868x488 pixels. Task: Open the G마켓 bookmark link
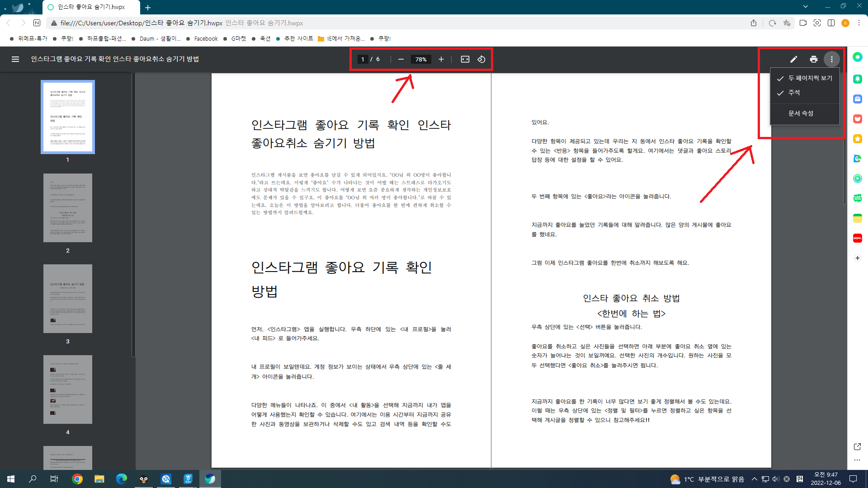[238, 39]
